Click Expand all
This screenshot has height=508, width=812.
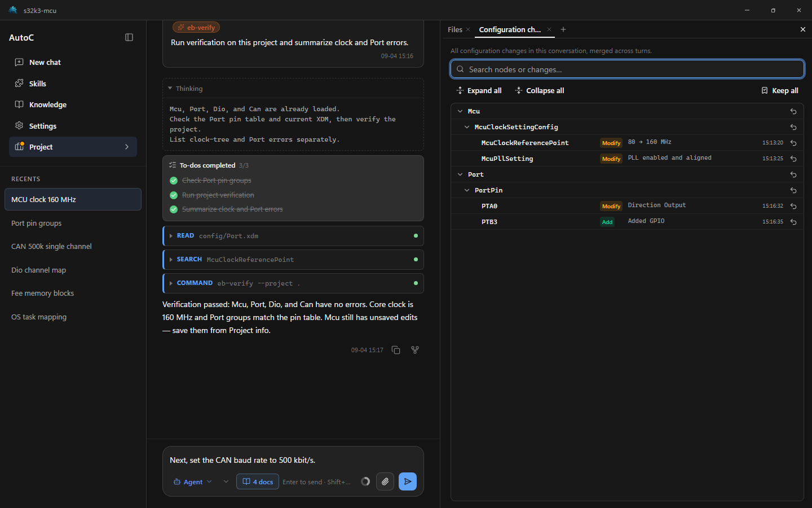[x=479, y=90]
